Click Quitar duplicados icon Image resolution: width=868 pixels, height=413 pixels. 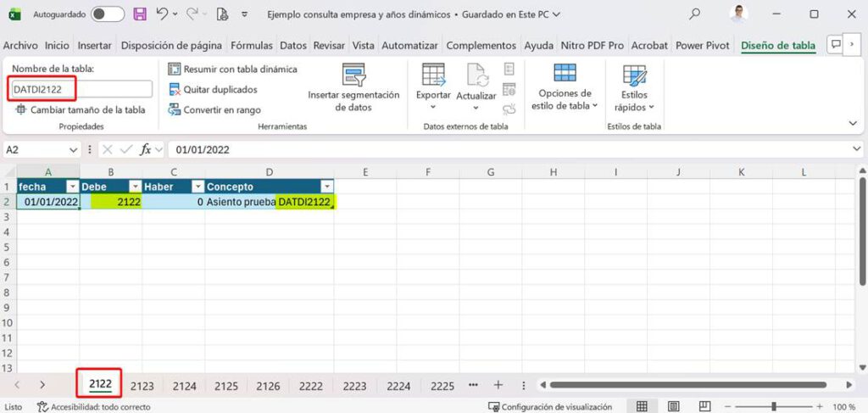(x=175, y=90)
